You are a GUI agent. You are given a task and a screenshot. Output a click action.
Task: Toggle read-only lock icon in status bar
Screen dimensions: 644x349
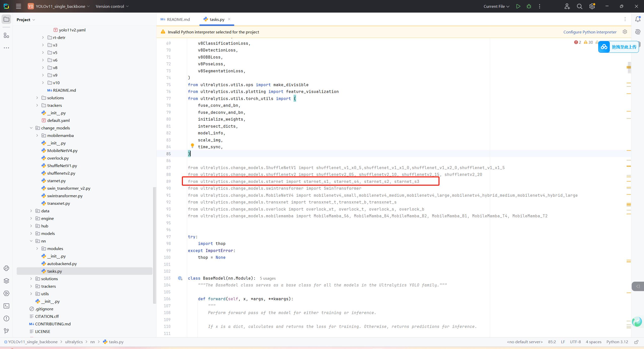pos(636,342)
